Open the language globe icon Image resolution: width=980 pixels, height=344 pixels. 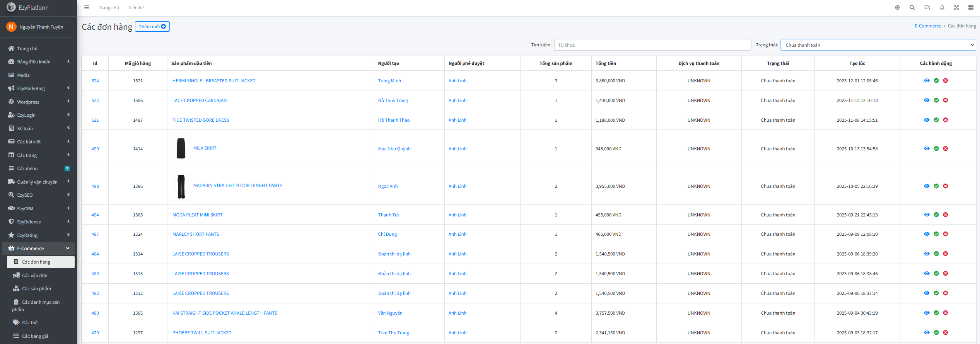click(897, 8)
